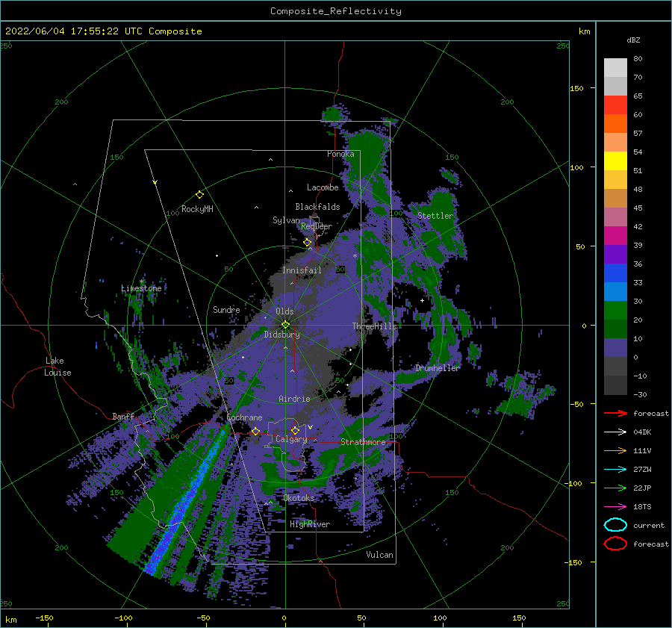Click the Stettler label
This screenshot has height=628, width=672.
(435, 216)
